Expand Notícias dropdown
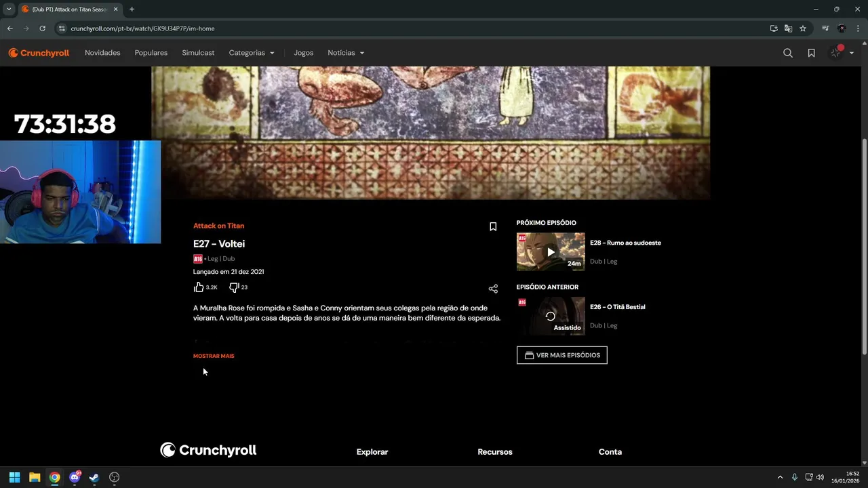Screen dimensions: 868x488 (346, 53)
